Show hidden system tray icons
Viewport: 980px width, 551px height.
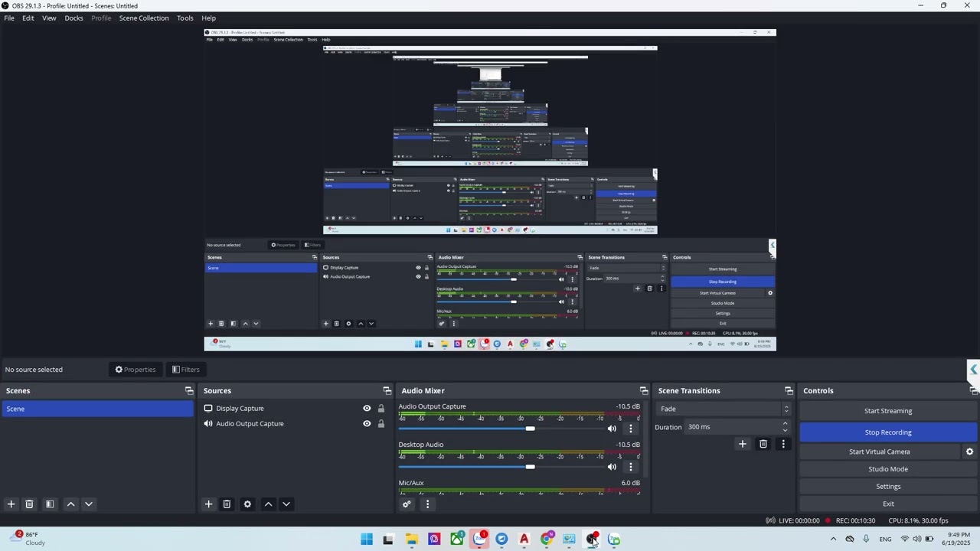click(833, 540)
